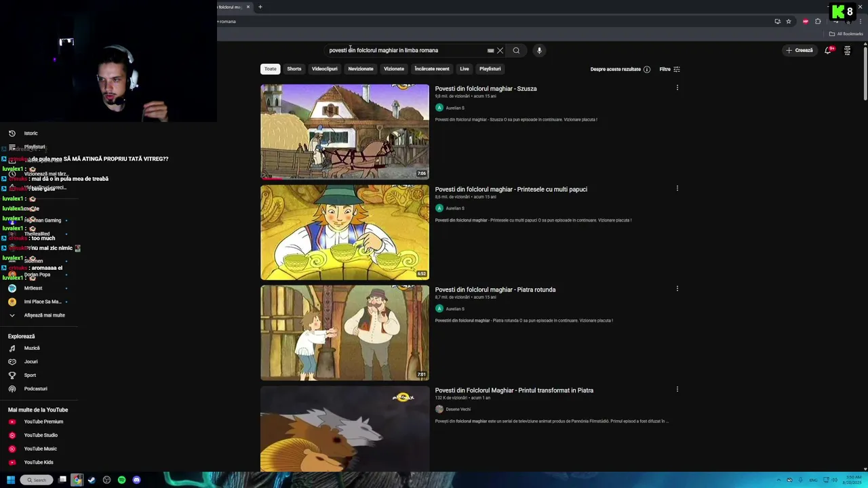Open a new browser tab
This screenshot has width=868, height=488.
click(260, 7)
